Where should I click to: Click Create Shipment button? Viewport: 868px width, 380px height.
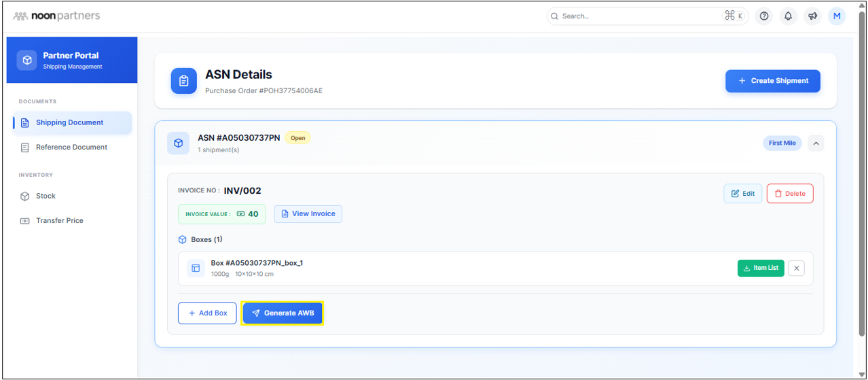click(772, 81)
